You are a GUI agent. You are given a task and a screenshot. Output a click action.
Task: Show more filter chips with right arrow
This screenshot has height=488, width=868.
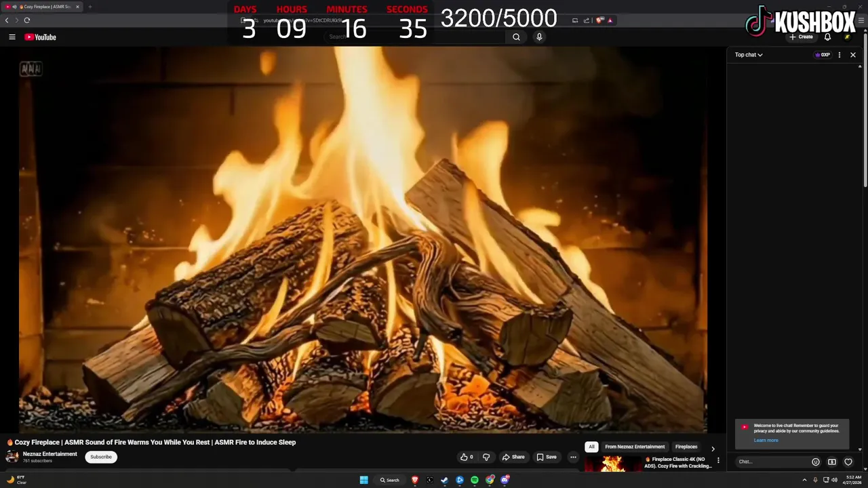tap(713, 448)
